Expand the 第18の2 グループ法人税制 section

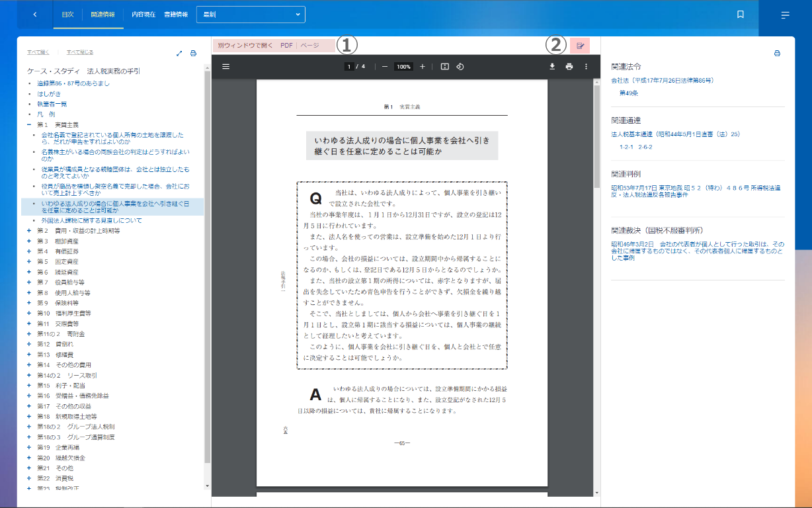29,427
